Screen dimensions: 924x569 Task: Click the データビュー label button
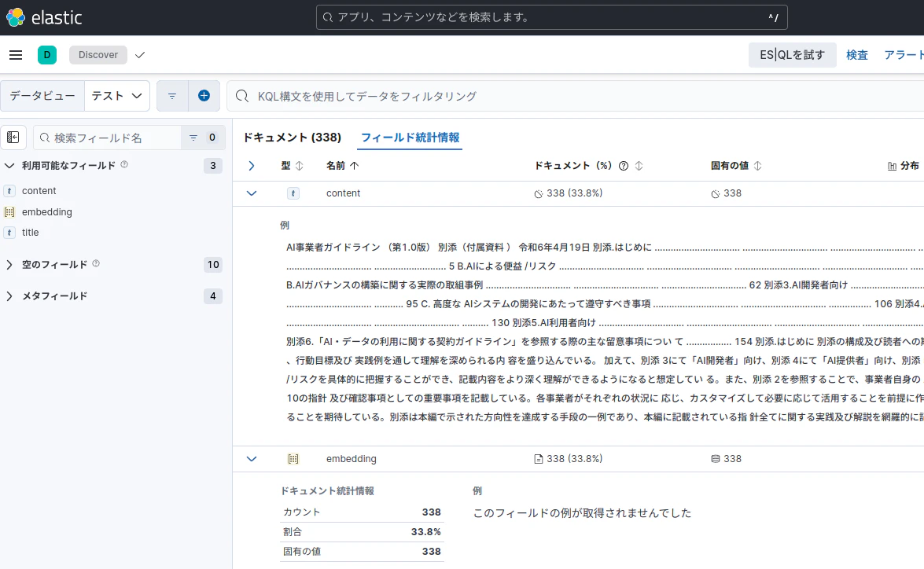(x=42, y=96)
